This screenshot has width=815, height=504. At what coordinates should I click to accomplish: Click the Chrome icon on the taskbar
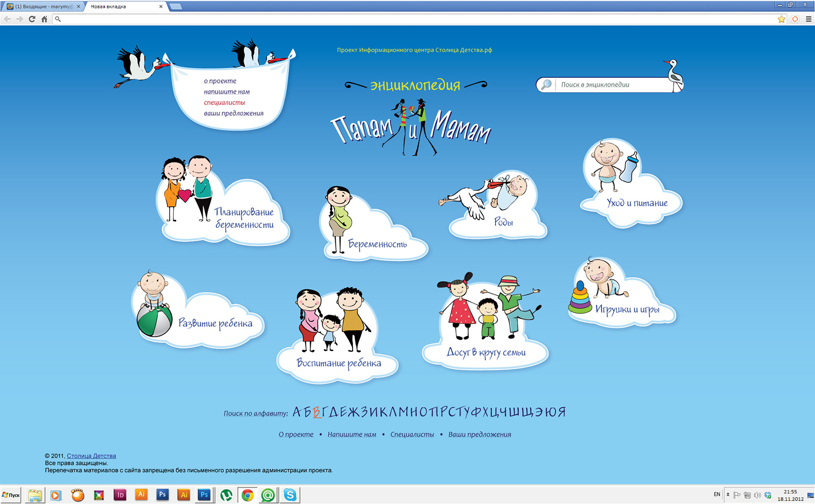pos(248,495)
